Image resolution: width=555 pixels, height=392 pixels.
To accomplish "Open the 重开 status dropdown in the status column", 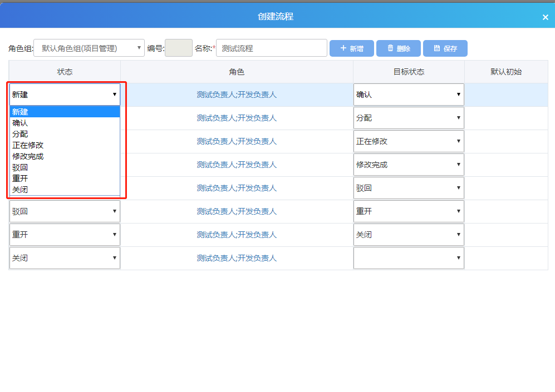I will (65, 235).
